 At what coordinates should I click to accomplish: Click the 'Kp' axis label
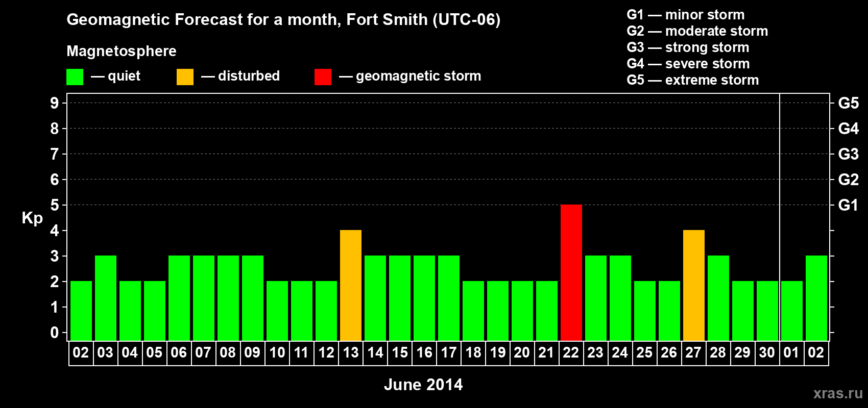point(32,218)
